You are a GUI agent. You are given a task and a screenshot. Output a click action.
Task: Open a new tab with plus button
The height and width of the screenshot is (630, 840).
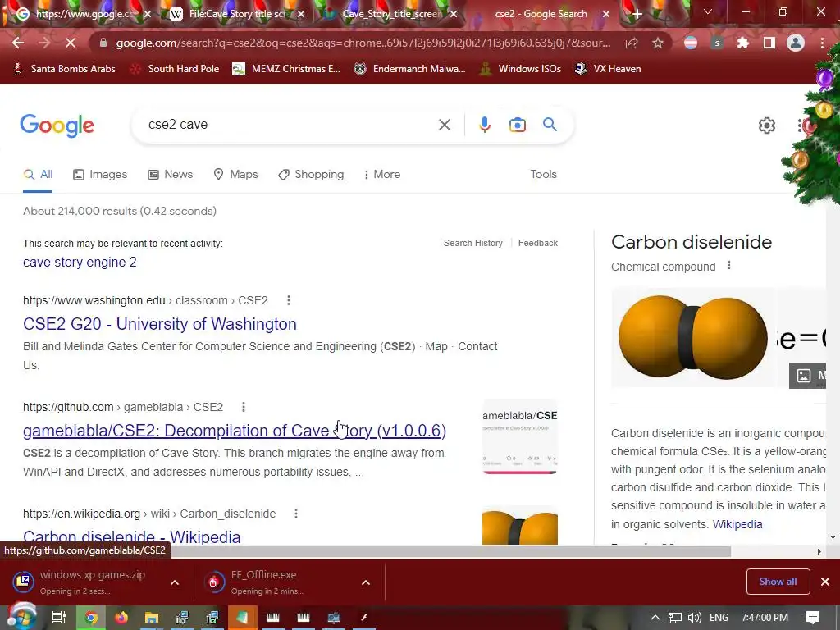(637, 14)
